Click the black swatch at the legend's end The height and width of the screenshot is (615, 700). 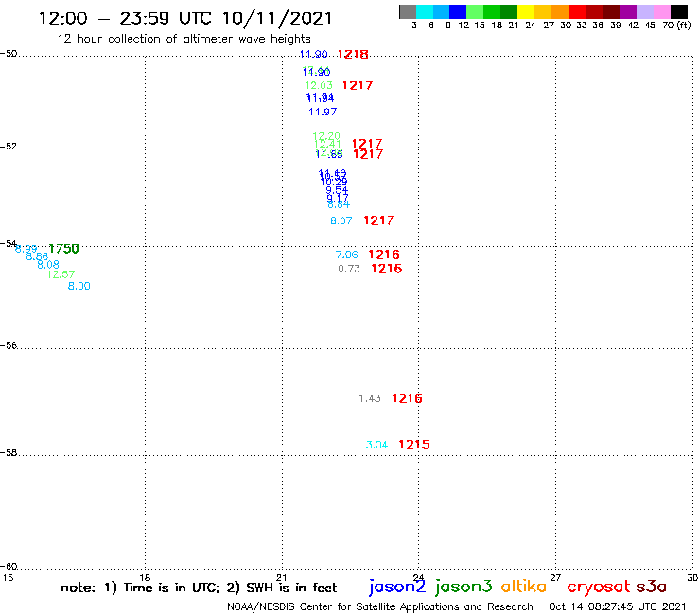point(678,11)
